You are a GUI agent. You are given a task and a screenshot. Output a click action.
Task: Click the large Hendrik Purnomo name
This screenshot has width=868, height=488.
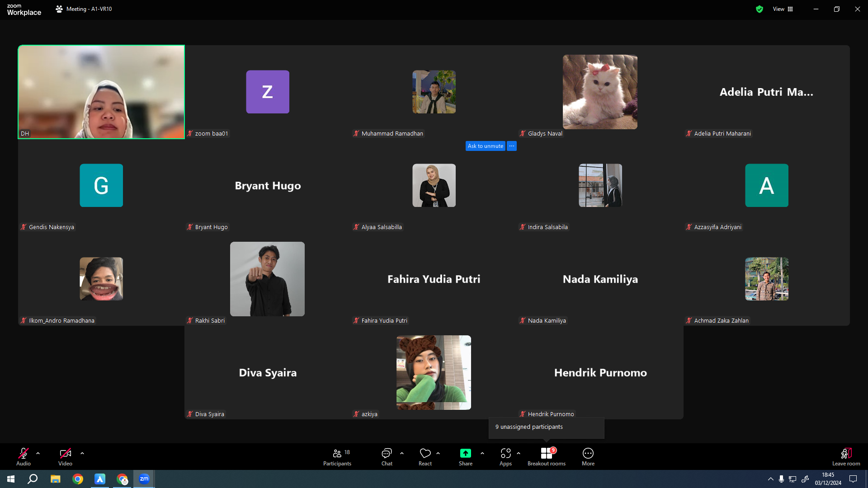point(600,373)
